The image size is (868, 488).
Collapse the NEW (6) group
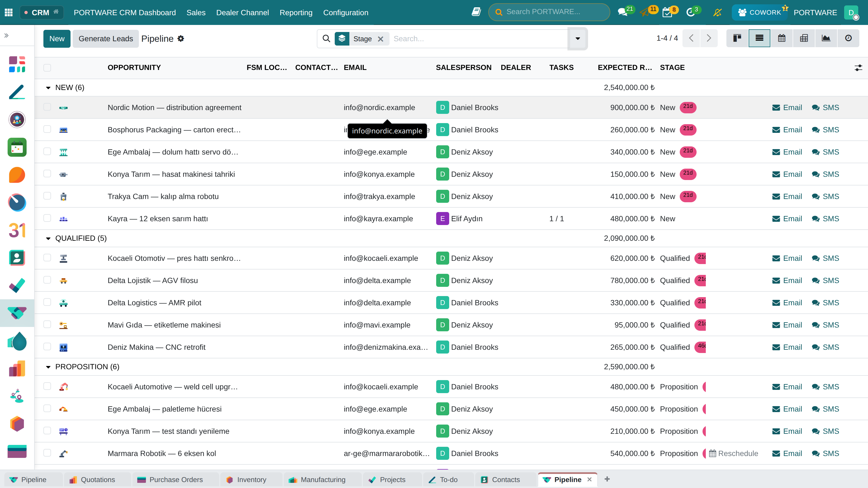coord(48,88)
